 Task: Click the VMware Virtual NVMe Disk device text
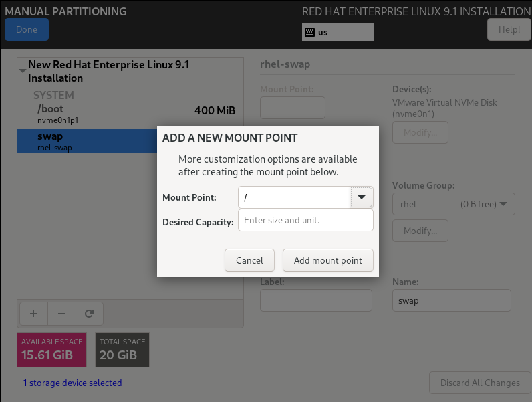pos(444,108)
